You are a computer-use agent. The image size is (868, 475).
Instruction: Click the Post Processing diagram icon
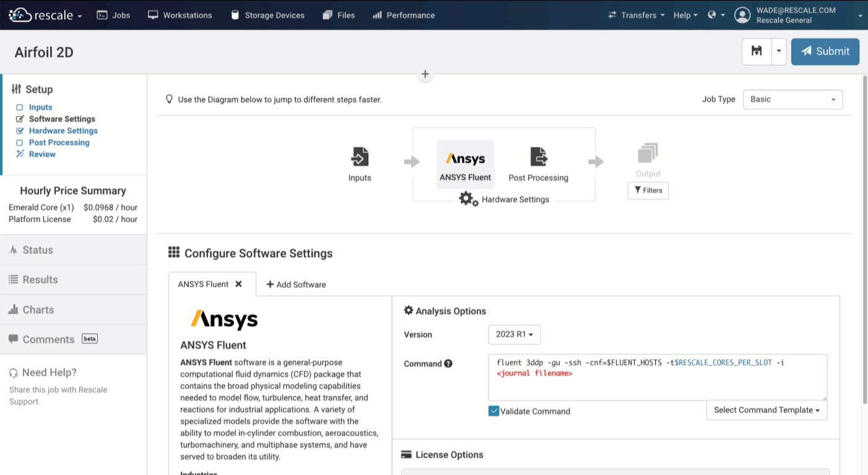539,157
